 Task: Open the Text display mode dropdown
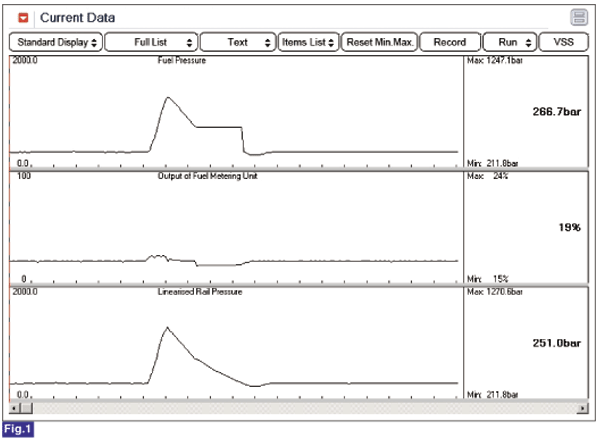(x=238, y=42)
